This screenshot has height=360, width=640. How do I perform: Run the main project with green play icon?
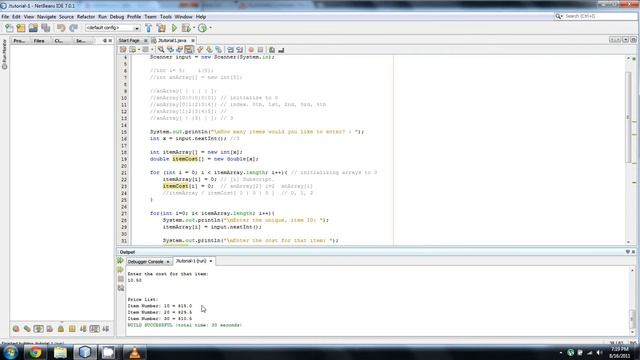174,28
